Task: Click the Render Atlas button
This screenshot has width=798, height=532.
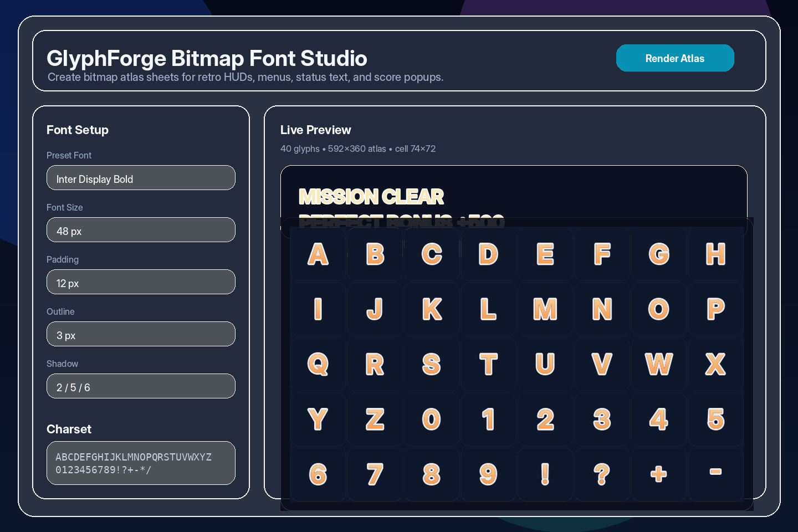Action: click(675, 58)
